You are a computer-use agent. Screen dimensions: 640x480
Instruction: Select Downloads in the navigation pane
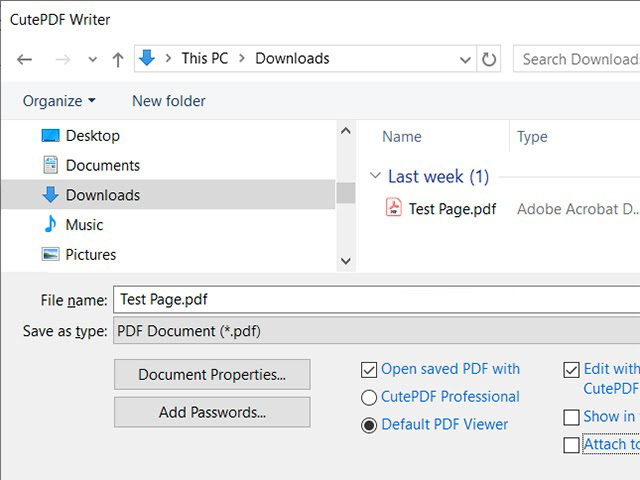(168, 195)
